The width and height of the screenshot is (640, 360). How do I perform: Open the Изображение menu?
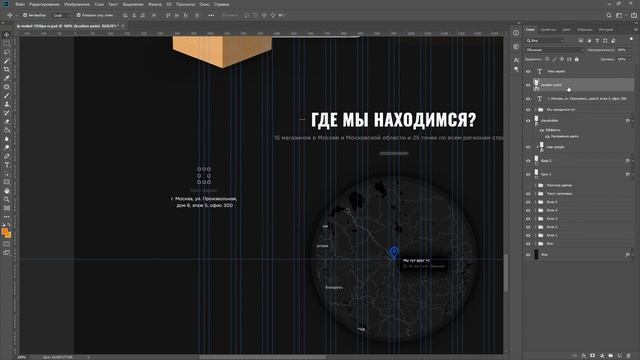[x=77, y=4]
